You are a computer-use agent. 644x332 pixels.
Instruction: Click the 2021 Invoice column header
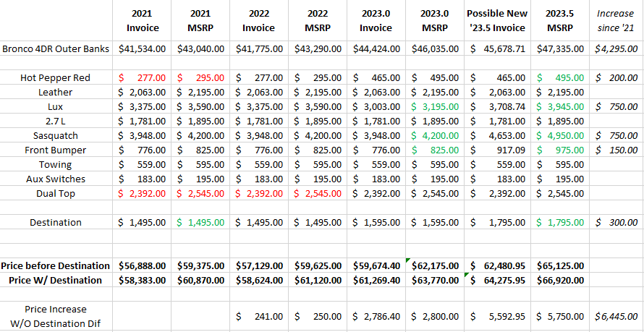(142, 20)
